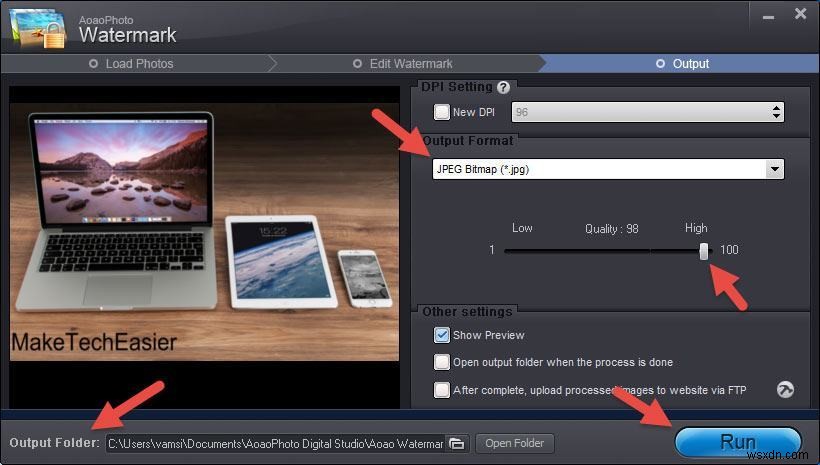820x465 pixels.
Task: Click the DPI value stepper arrows
Action: (x=776, y=112)
